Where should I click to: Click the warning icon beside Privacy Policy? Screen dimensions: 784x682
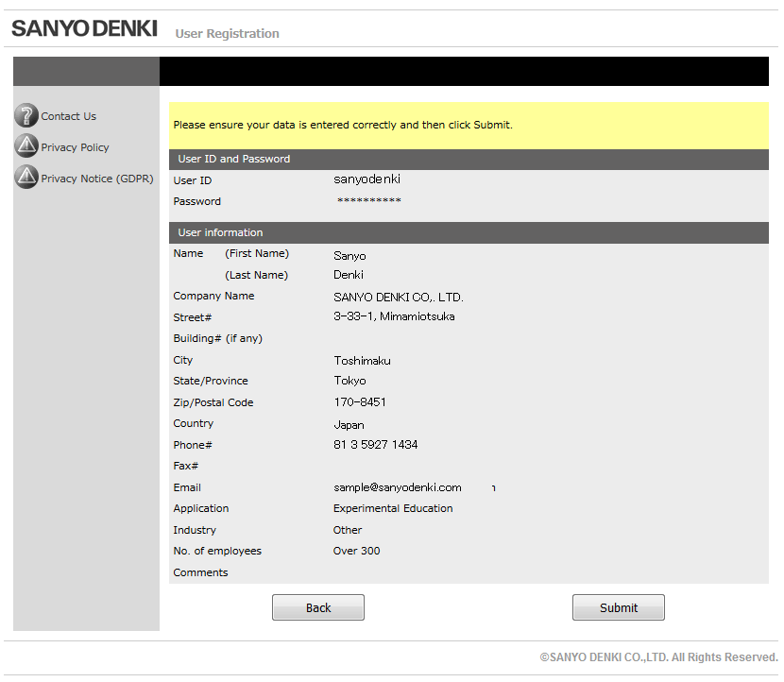(26, 146)
